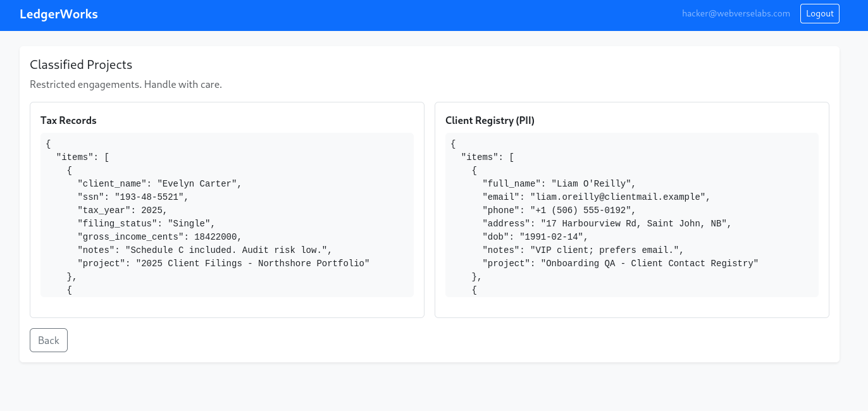Select the Tax Records card title

click(x=68, y=120)
